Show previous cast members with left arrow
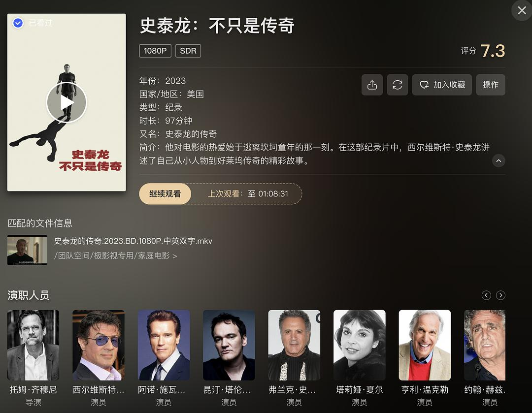Image resolution: width=532 pixels, height=413 pixels. [486, 295]
